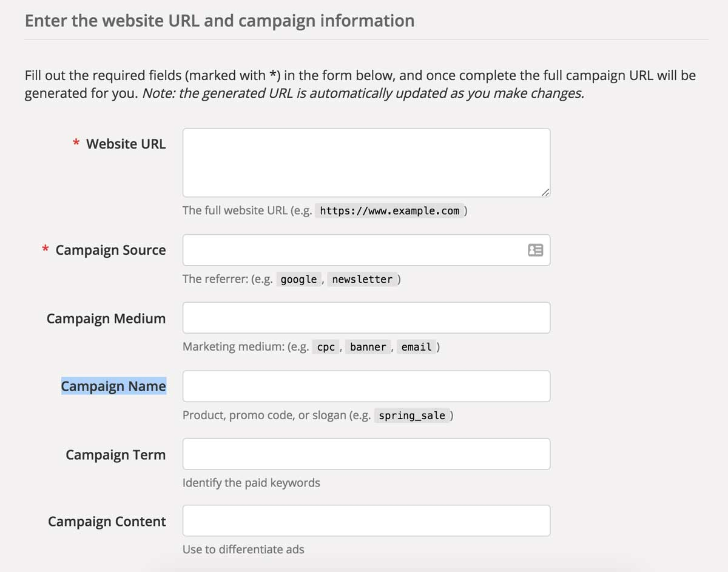Click into the Campaign Term field
Viewport: 728px width, 572px height.
[x=366, y=454]
